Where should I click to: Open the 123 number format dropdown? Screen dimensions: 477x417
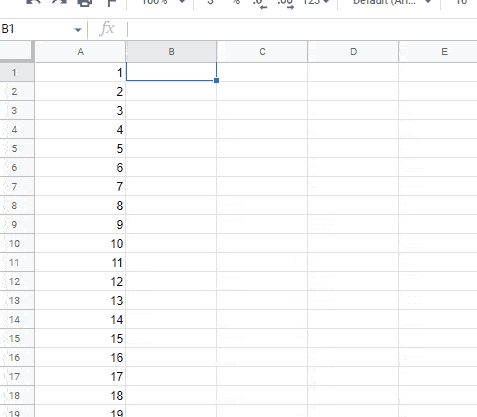tap(316, 3)
